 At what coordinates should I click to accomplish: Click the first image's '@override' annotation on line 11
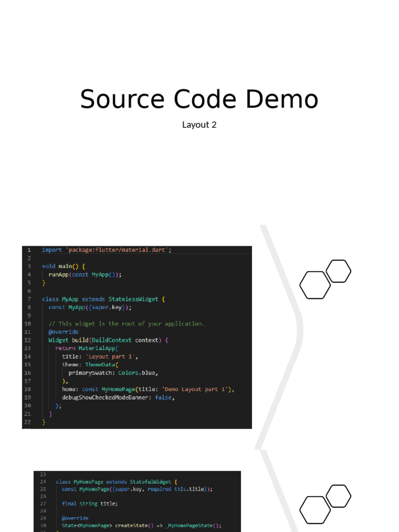click(x=63, y=332)
